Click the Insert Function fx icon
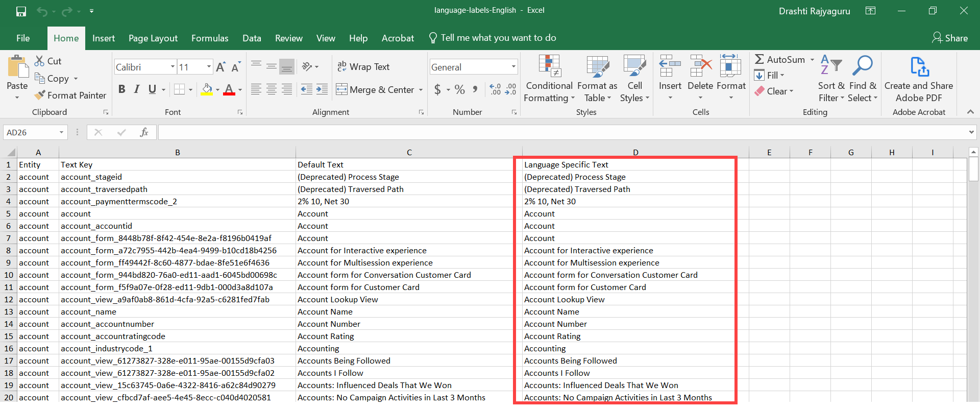Viewport: 980px width, 409px height. 144,132
